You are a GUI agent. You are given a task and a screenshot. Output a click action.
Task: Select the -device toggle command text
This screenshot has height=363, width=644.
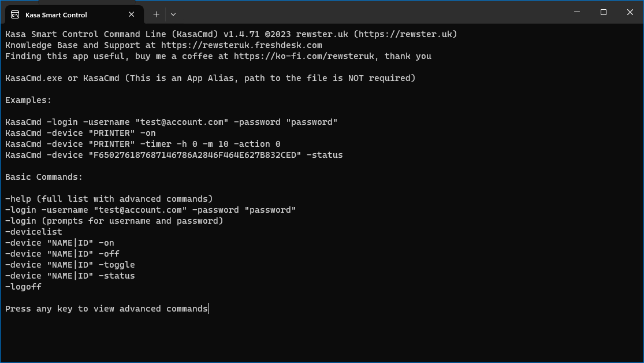69,264
